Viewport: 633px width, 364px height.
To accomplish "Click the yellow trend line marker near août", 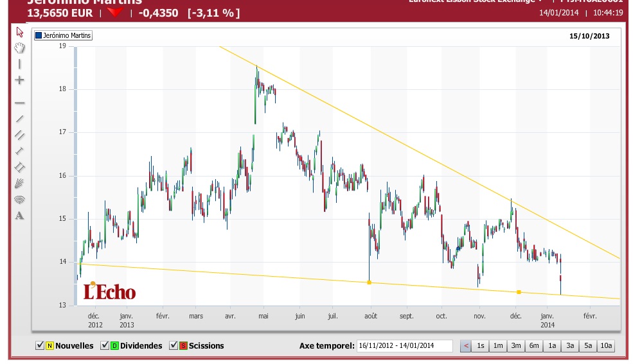I will pyautogui.click(x=369, y=282).
